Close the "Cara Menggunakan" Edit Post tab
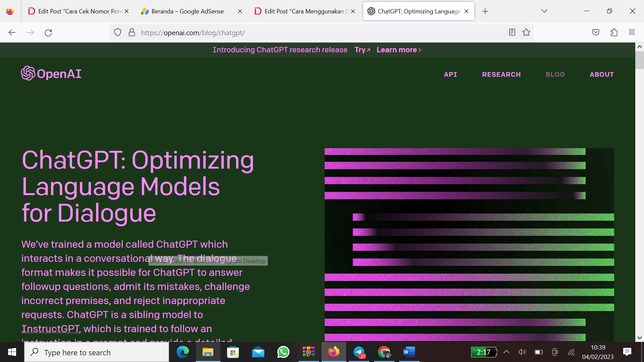This screenshot has width=644, height=362. coord(353,11)
